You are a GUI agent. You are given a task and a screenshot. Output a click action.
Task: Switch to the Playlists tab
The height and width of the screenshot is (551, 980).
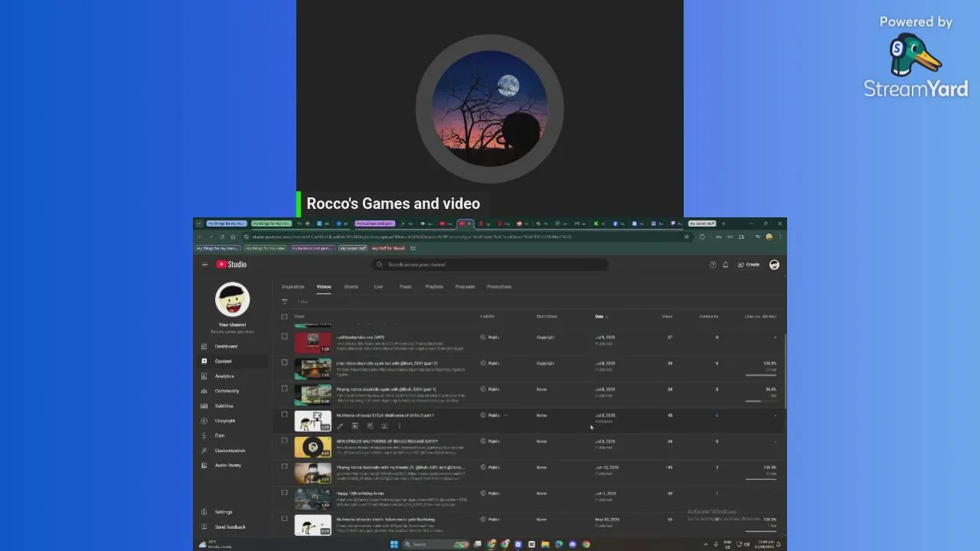pyautogui.click(x=434, y=287)
